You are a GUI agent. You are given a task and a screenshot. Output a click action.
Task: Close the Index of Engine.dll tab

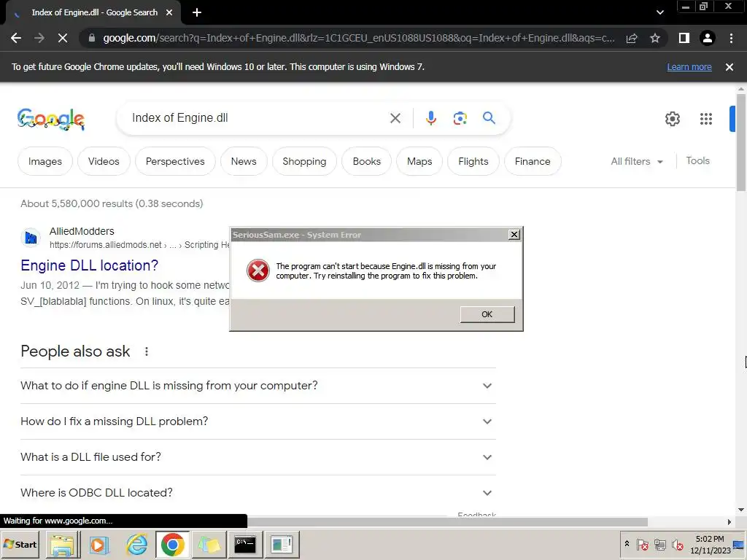[x=169, y=12]
